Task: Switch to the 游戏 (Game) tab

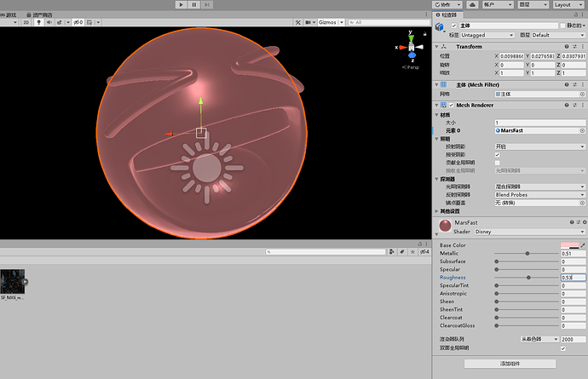Action: coord(9,15)
